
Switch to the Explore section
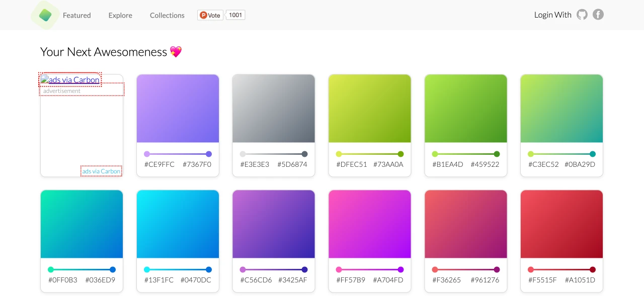pyautogui.click(x=120, y=15)
